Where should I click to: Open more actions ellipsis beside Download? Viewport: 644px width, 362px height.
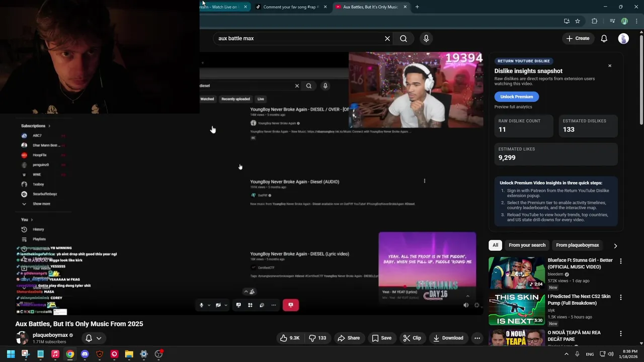pos(477,338)
